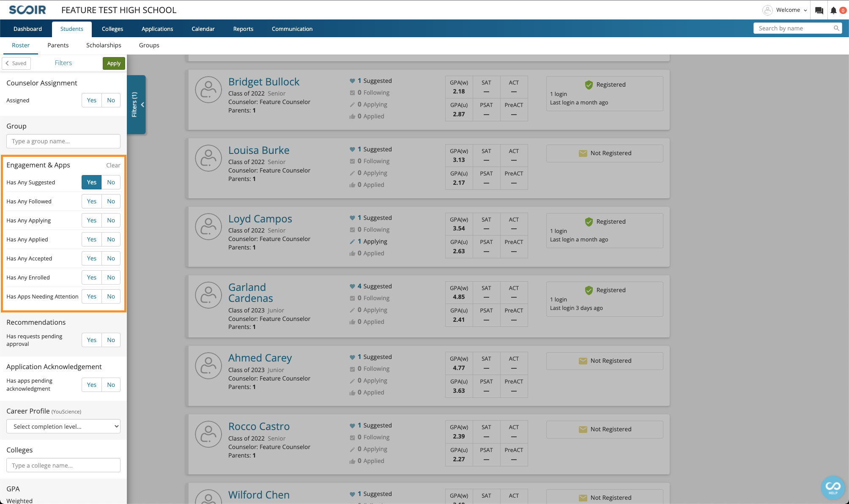
Task: Click Louisa Burke's Applied thumbs-up icon
Action: click(352, 185)
